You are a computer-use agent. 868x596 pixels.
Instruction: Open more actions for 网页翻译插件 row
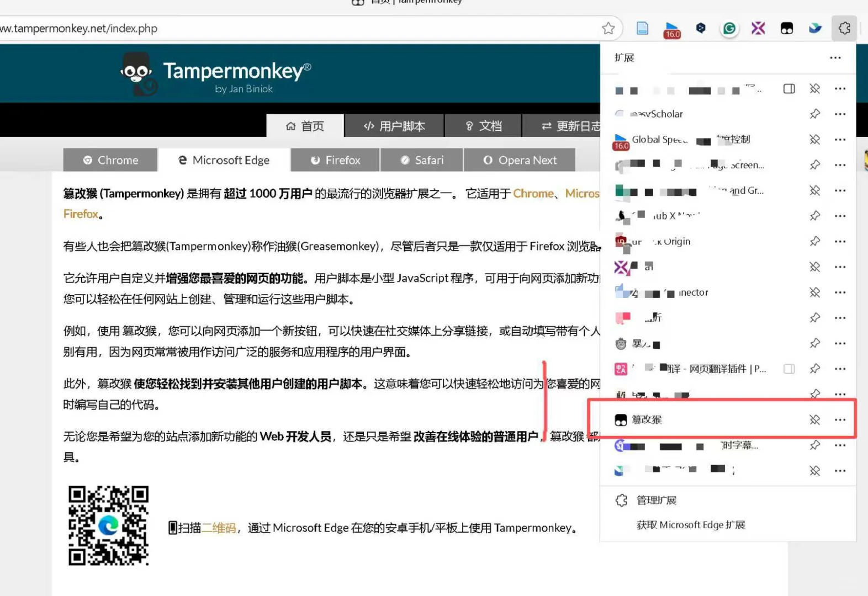point(840,369)
